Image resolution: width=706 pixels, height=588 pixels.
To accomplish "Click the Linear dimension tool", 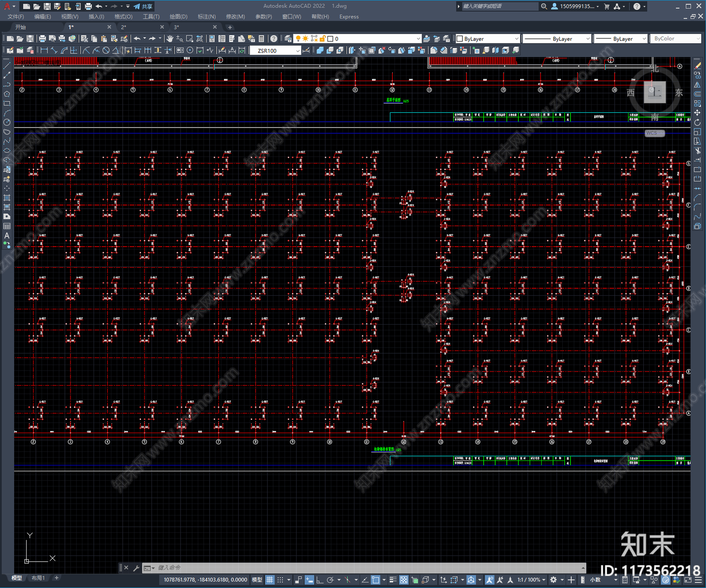I will point(44,51).
